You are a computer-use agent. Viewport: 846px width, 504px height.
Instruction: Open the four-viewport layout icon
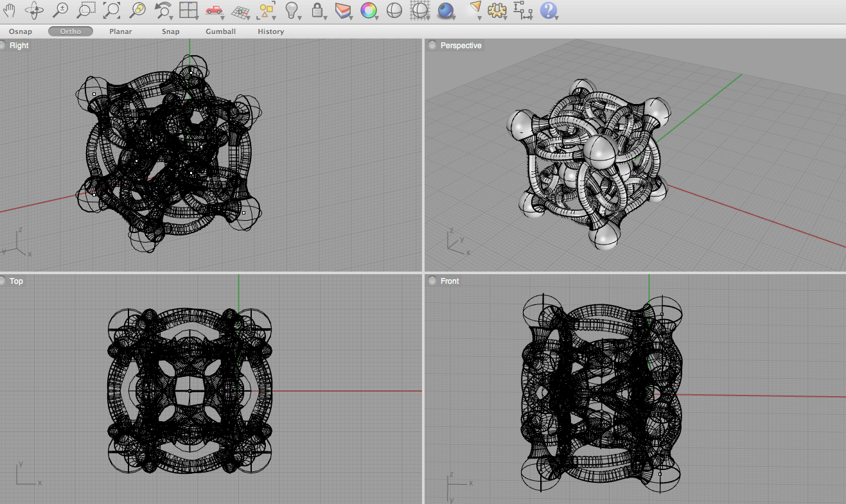(188, 10)
